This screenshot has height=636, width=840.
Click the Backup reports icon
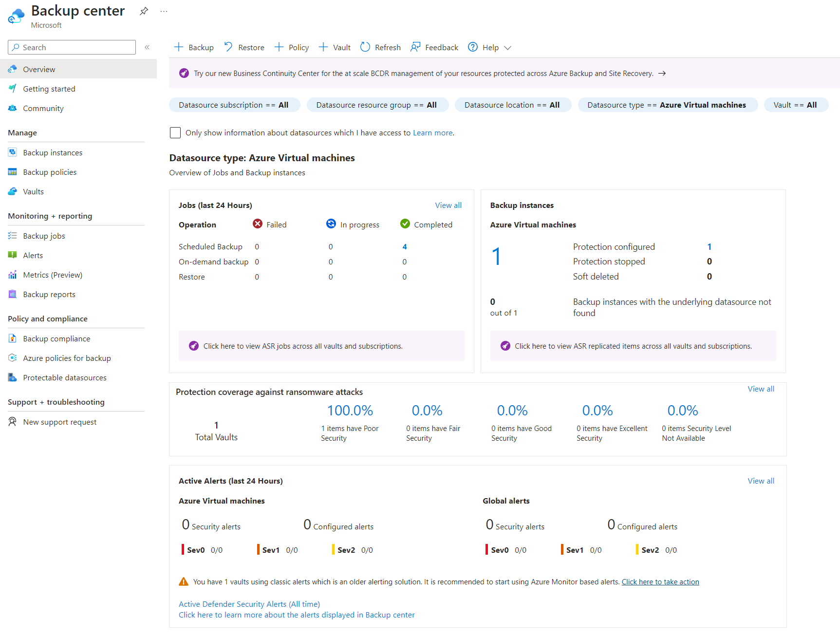13,294
